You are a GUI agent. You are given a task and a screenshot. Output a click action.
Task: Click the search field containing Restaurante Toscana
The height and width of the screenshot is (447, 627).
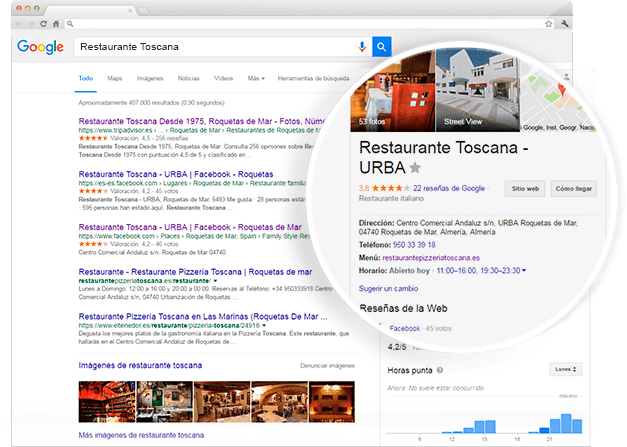click(x=215, y=47)
